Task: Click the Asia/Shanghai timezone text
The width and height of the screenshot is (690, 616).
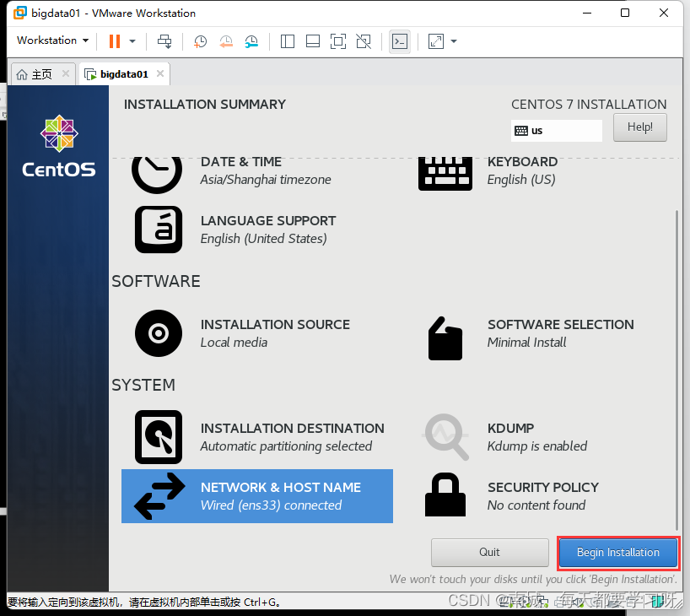Action: pyautogui.click(x=266, y=180)
